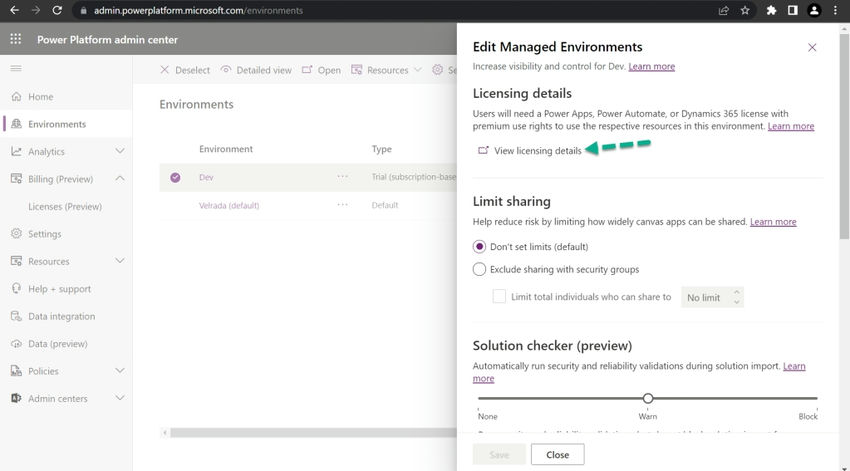
Task: Close the Edit Managed Environments panel
Action: [812, 47]
